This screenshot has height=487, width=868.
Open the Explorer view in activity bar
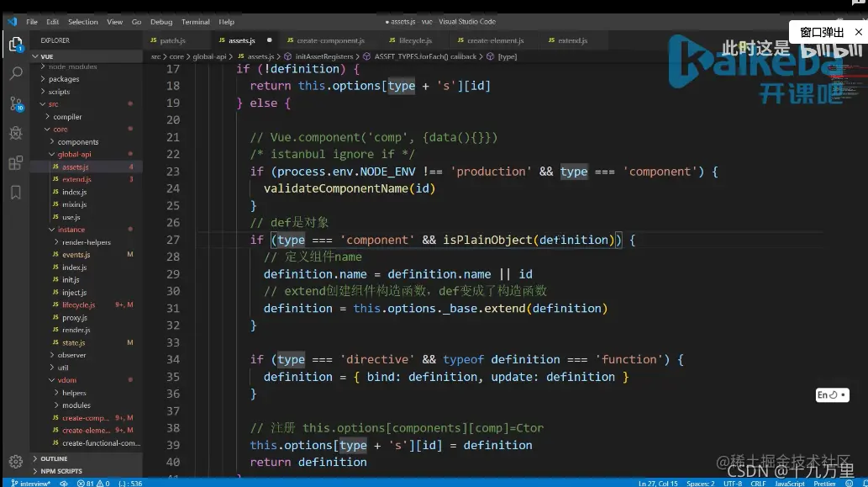pos(15,44)
